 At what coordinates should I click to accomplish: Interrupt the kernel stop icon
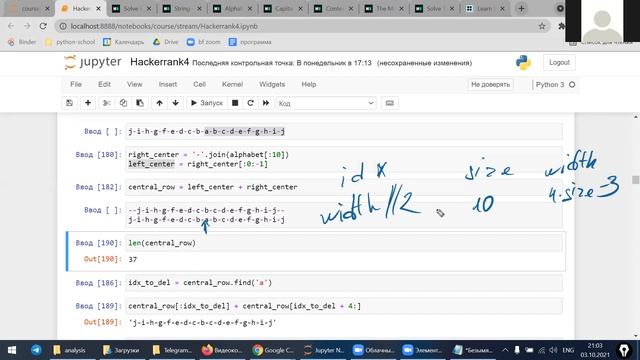tap(235, 103)
